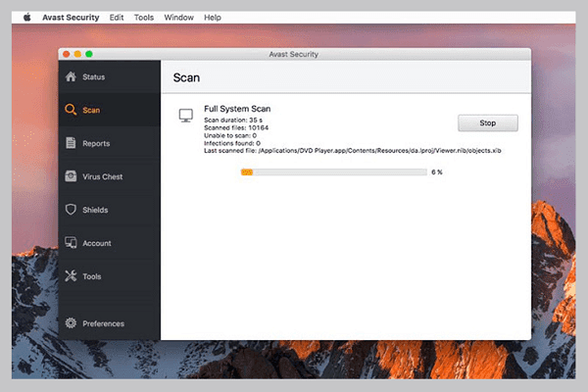Viewport: 588px width, 392px height.
Task: Click the Tools wrench icon
Action: point(71,275)
